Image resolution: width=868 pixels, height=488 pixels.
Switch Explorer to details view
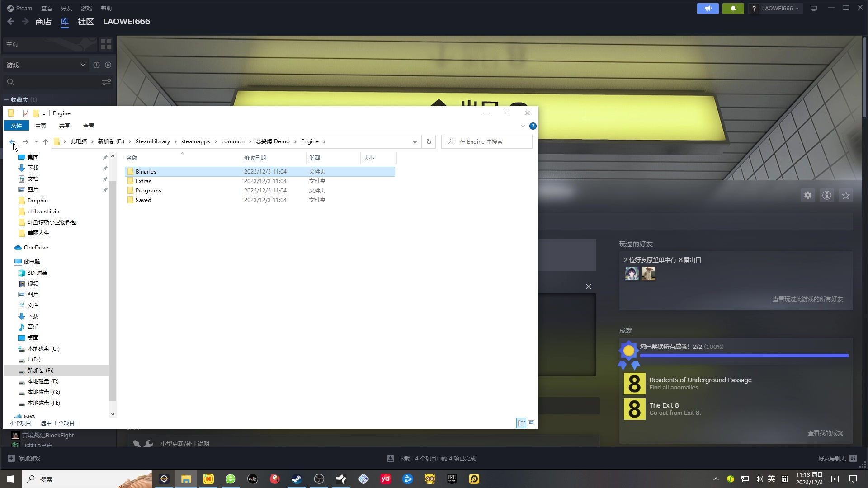coord(521,423)
